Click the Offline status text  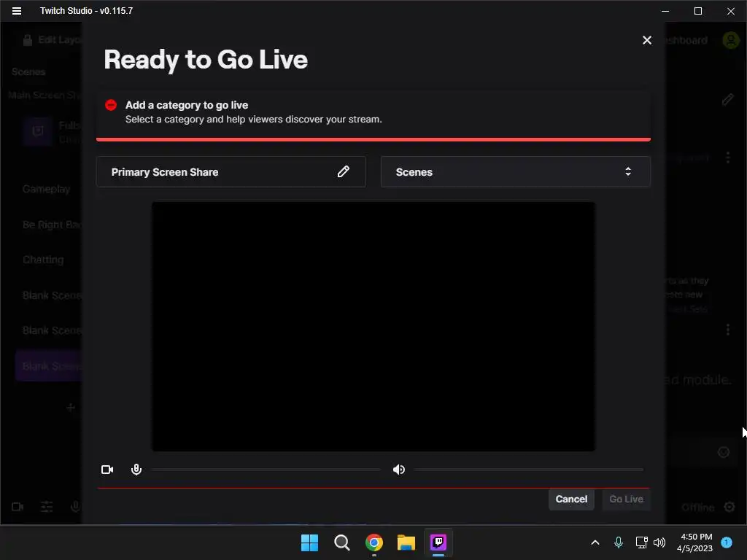click(697, 507)
